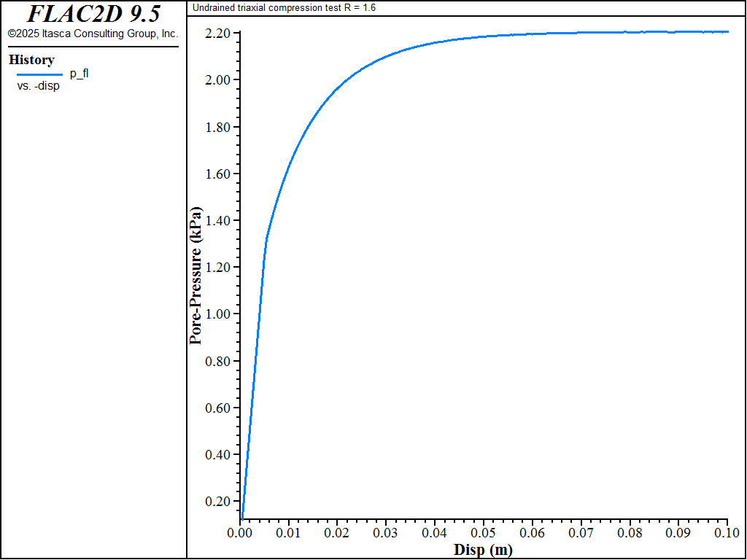Image resolution: width=747 pixels, height=560 pixels.
Task: Click the 1.60 y-axis tick label
Action: pos(217,174)
